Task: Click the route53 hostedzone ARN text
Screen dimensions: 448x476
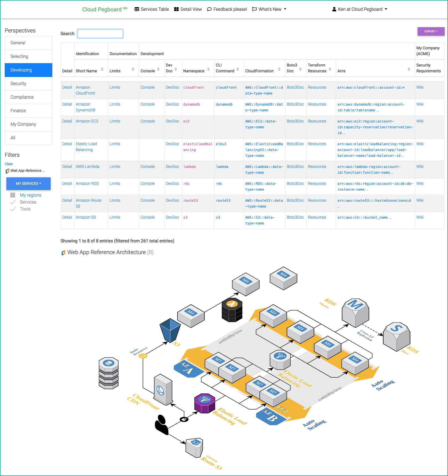Action: coord(374,201)
